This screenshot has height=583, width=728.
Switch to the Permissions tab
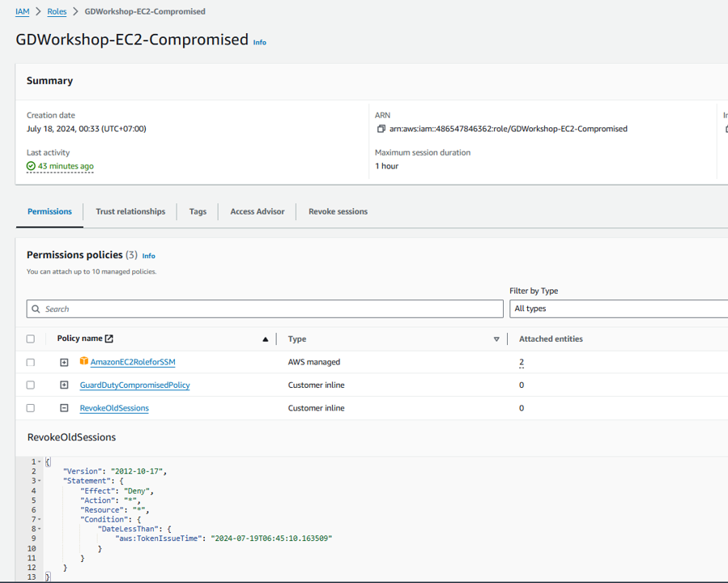[49, 211]
